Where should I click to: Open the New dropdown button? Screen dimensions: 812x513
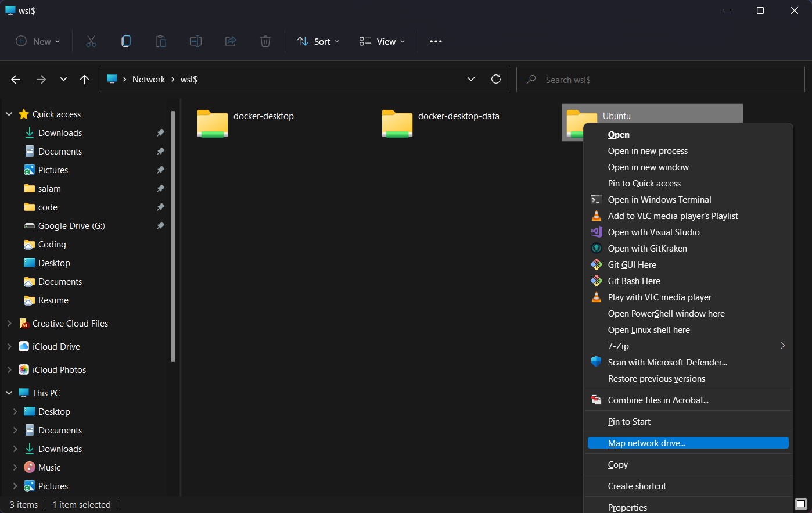tap(38, 41)
